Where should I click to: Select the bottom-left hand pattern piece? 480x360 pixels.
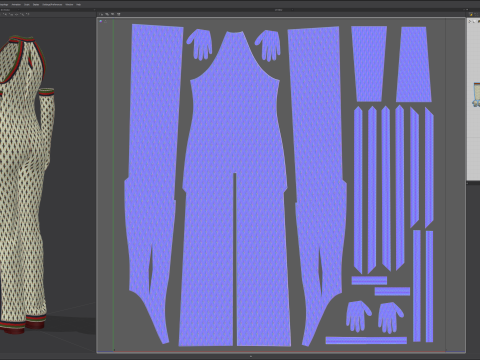(358, 316)
